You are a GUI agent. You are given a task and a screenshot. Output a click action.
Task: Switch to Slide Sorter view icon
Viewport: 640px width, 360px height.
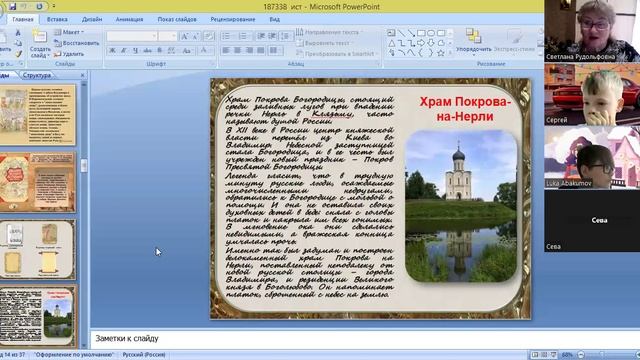(544, 355)
